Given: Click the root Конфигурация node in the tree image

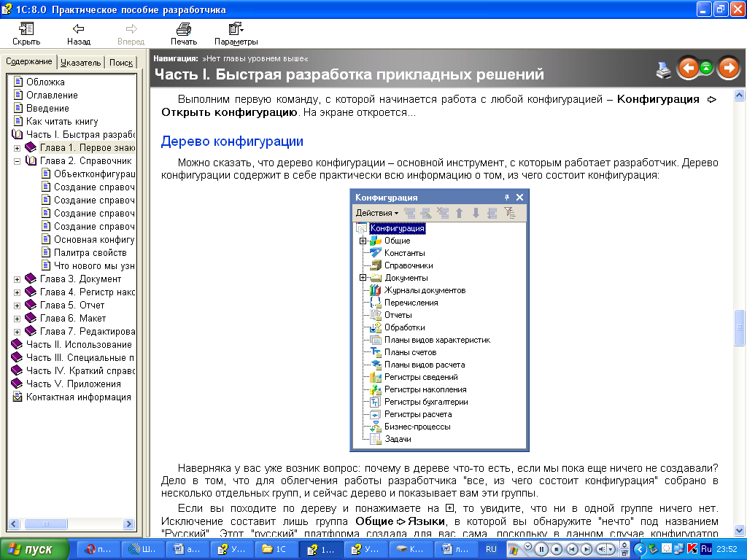Looking at the screenshot, I should (398, 228).
